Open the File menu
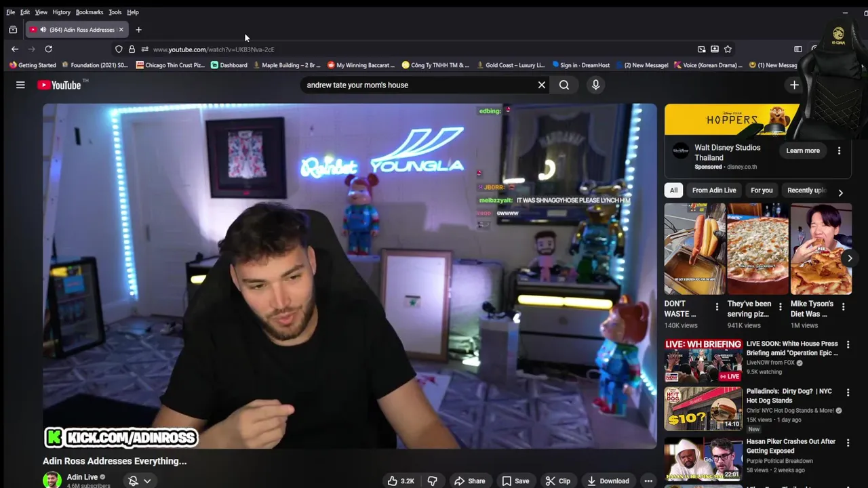This screenshot has height=488, width=868. click(11, 12)
